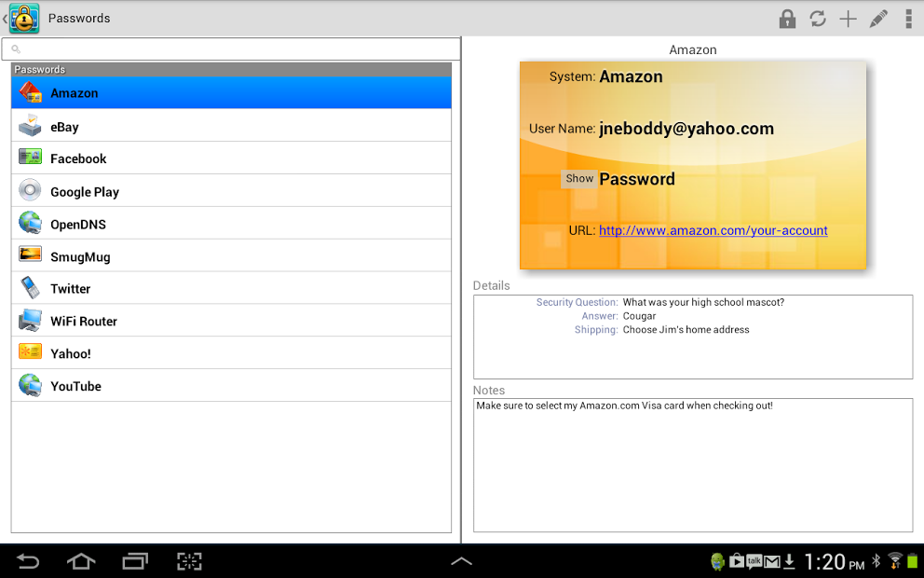The width and height of the screenshot is (924, 578).
Task: Click into the search field
Action: pyautogui.click(x=231, y=48)
